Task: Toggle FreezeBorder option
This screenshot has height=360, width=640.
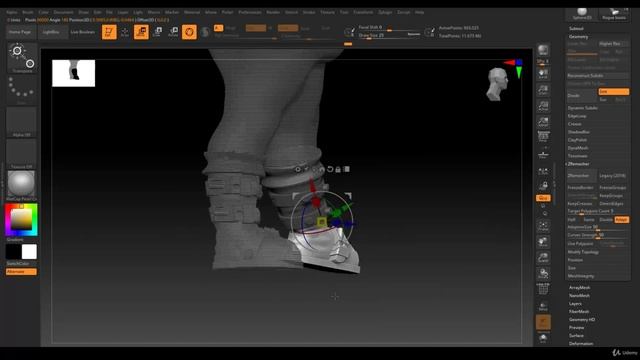Action: tap(581, 188)
